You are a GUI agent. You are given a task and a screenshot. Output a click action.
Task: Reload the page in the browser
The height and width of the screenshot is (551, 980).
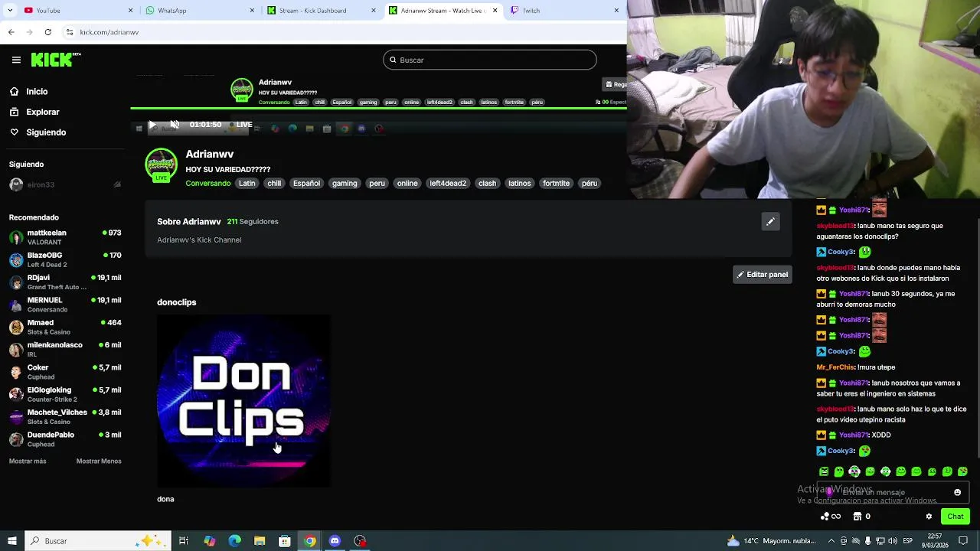pos(47,32)
